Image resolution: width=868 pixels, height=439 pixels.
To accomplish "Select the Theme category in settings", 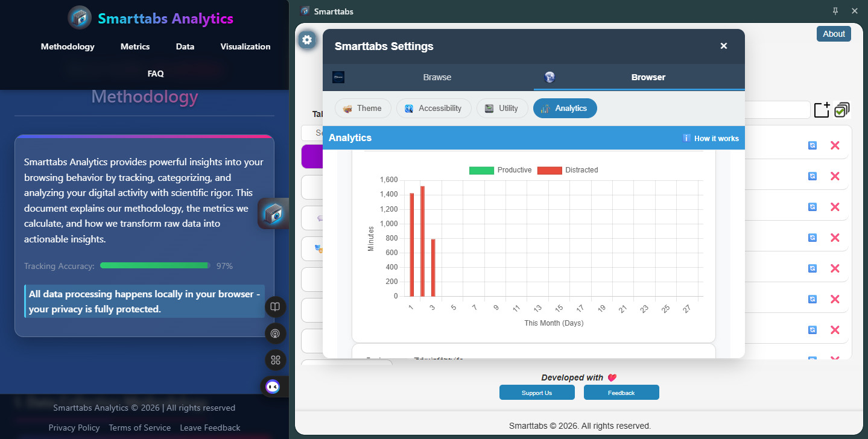I will [363, 108].
